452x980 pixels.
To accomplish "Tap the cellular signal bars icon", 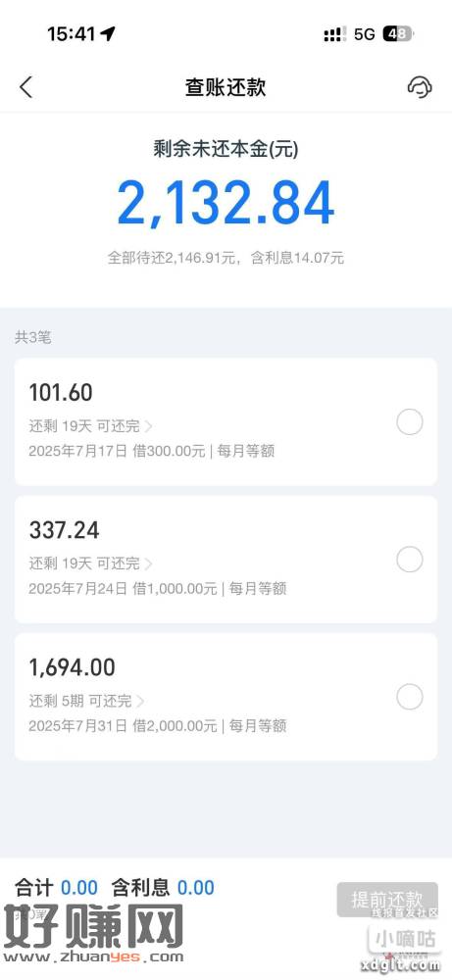I will click(x=334, y=34).
